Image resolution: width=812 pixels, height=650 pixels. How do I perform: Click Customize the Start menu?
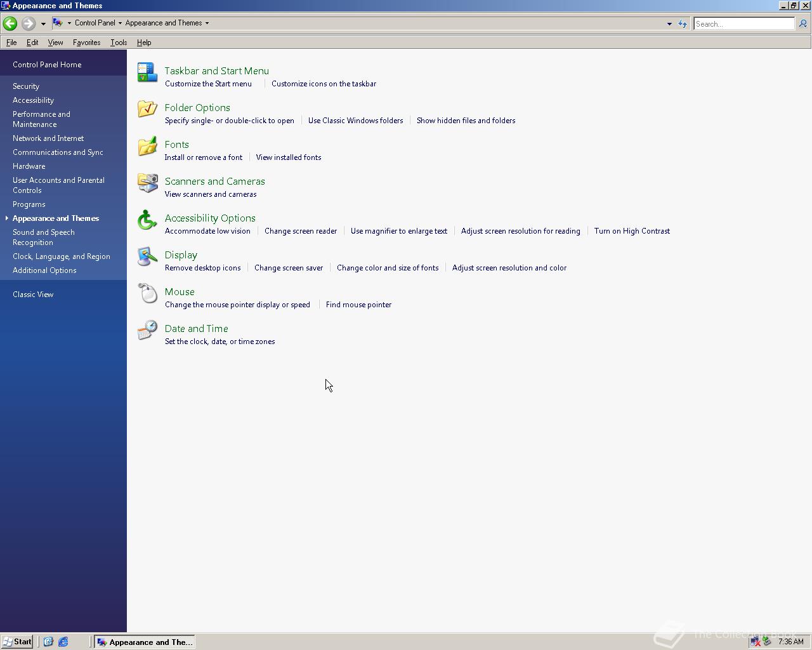pos(208,84)
